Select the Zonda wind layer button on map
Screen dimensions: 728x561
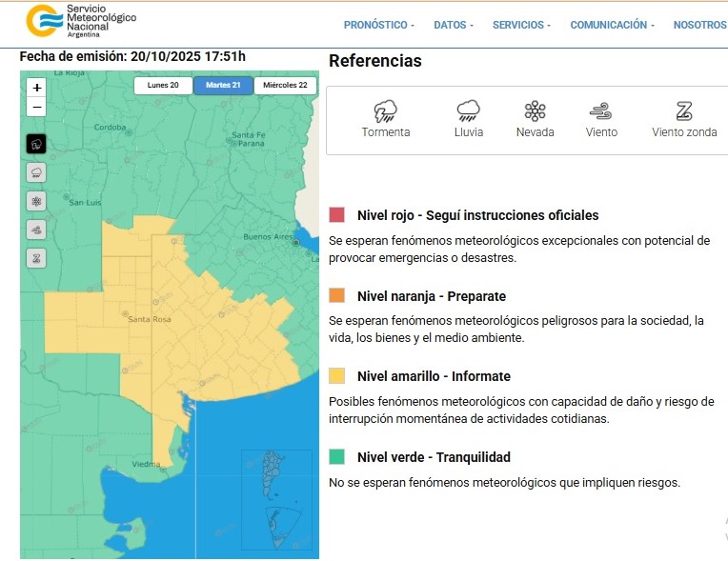coord(36,258)
